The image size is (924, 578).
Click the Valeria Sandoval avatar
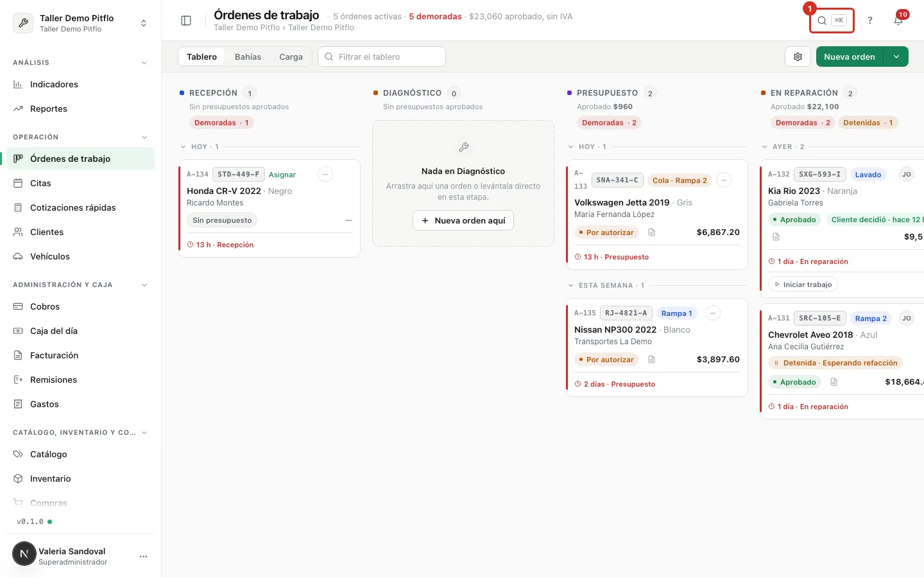(24, 554)
